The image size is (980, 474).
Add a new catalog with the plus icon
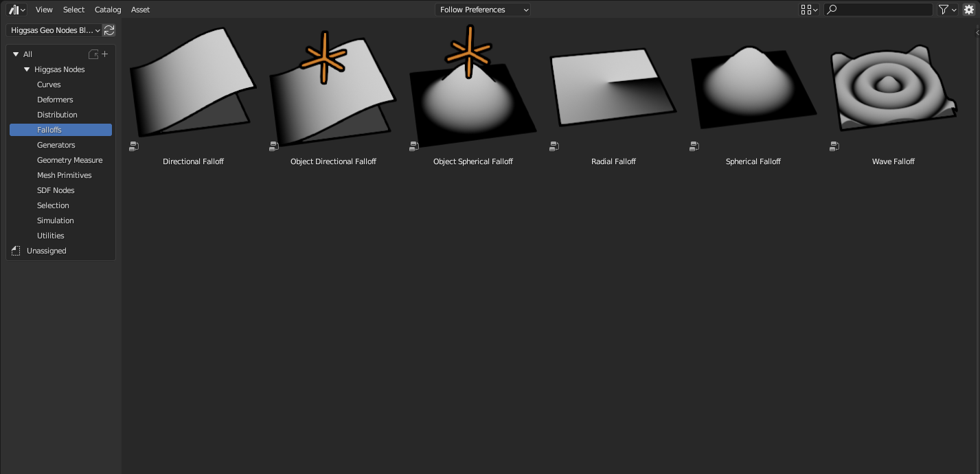pyautogui.click(x=104, y=54)
